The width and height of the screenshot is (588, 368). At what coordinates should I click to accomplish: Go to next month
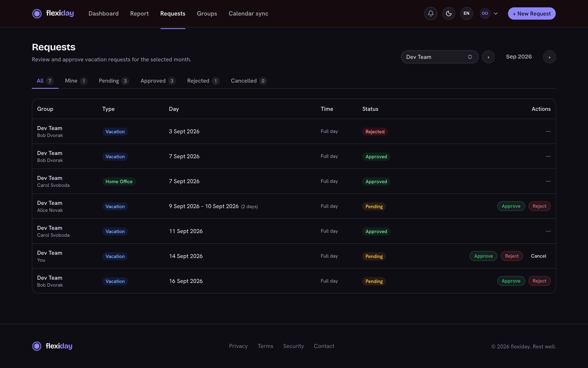tap(549, 57)
